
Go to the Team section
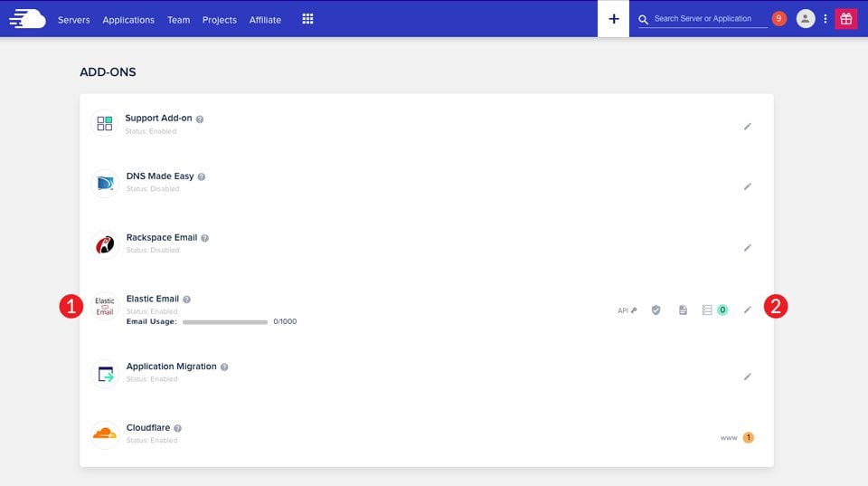(178, 20)
